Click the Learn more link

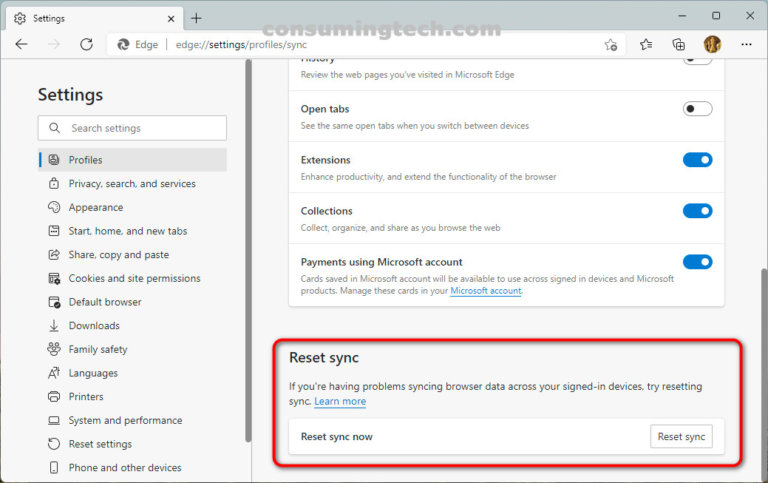point(340,401)
